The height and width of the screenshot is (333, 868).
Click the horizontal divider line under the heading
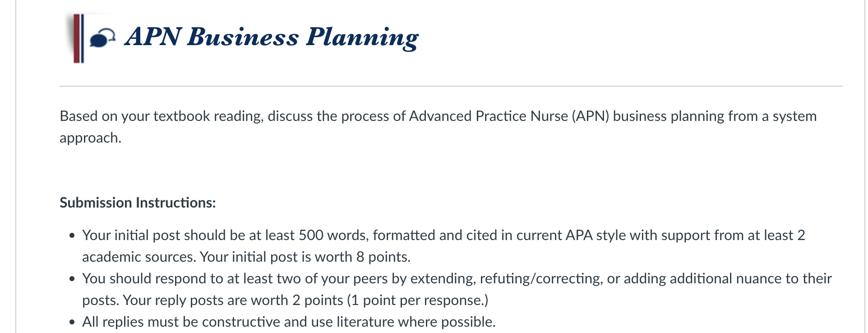coord(451,86)
